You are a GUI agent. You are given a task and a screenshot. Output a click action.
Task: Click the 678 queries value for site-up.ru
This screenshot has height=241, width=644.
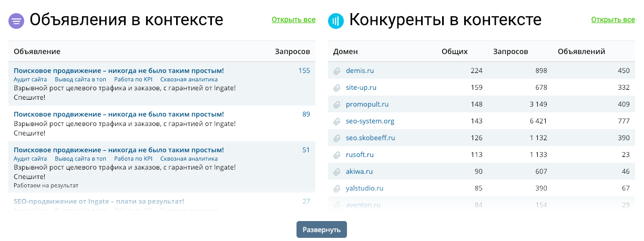pyautogui.click(x=541, y=88)
